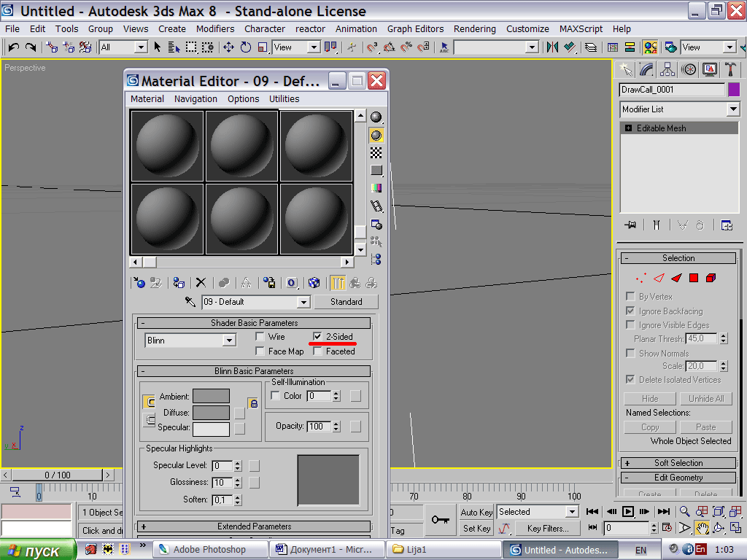Click the Key Mode toggle key icon
The width and height of the screenshot is (747, 560).
[x=440, y=519]
